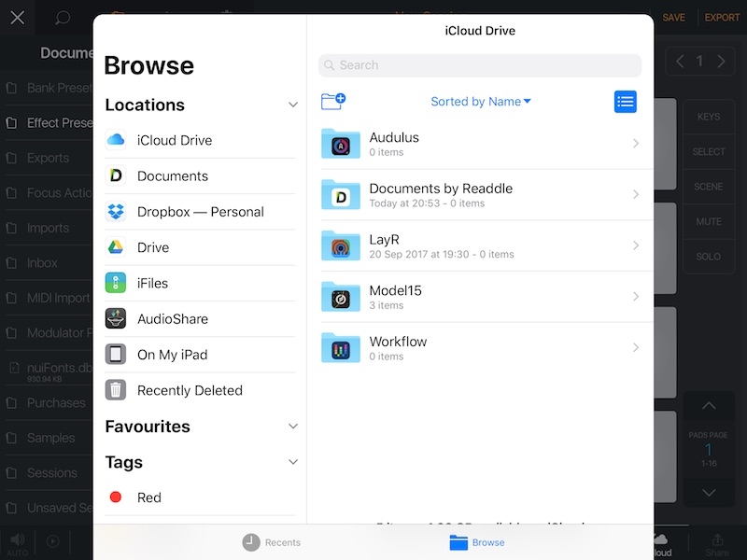This screenshot has width=747, height=560.
Task: Click the Share icon in bottom bar
Action: [x=717, y=545]
